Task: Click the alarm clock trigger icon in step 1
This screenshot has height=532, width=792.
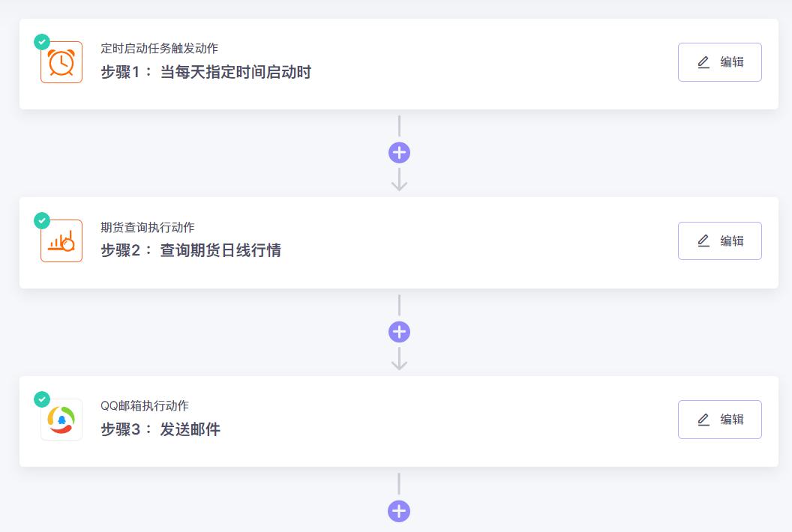Action: click(61, 61)
